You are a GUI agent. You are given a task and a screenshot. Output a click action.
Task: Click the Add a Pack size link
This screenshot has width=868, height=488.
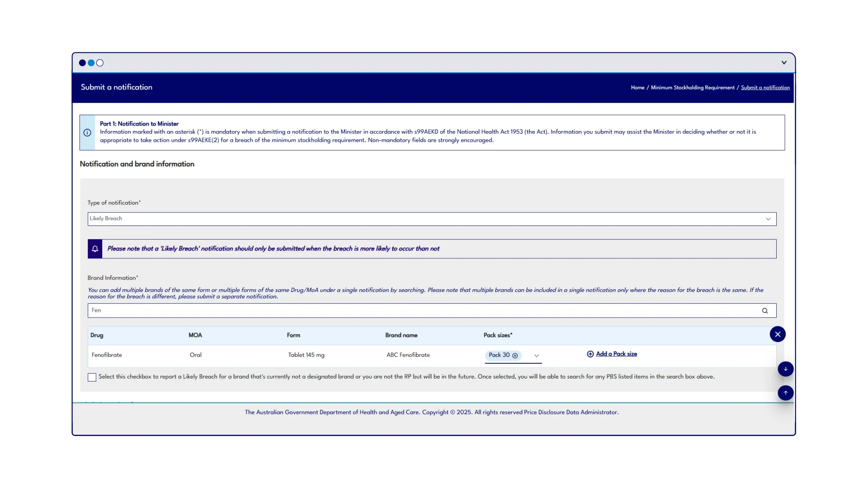(x=617, y=354)
